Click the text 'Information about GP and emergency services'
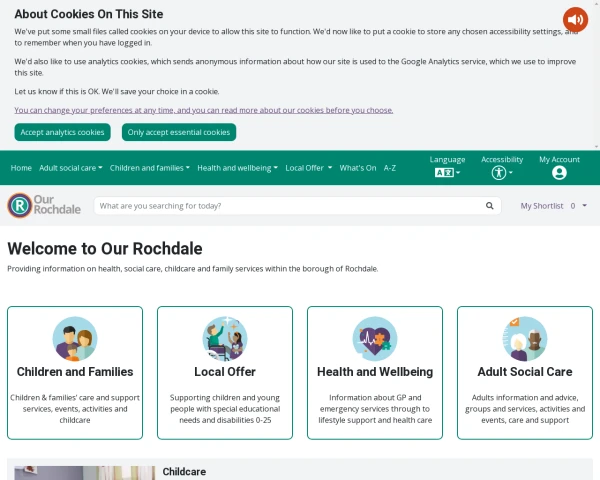The height and width of the screenshot is (480, 600). [x=375, y=403]
